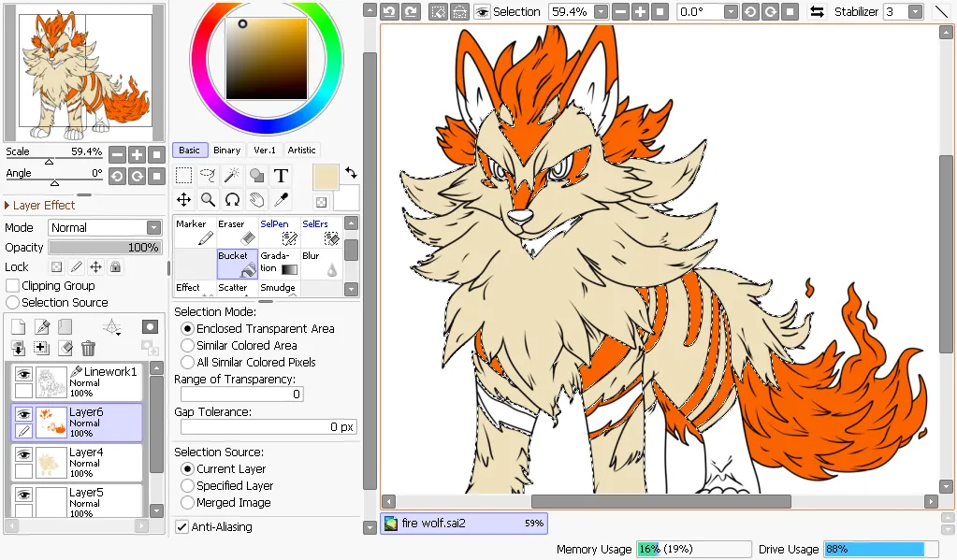Select the Rotate view tool
Viewport: 957px width, 560px height.
[x=232, y=199]
